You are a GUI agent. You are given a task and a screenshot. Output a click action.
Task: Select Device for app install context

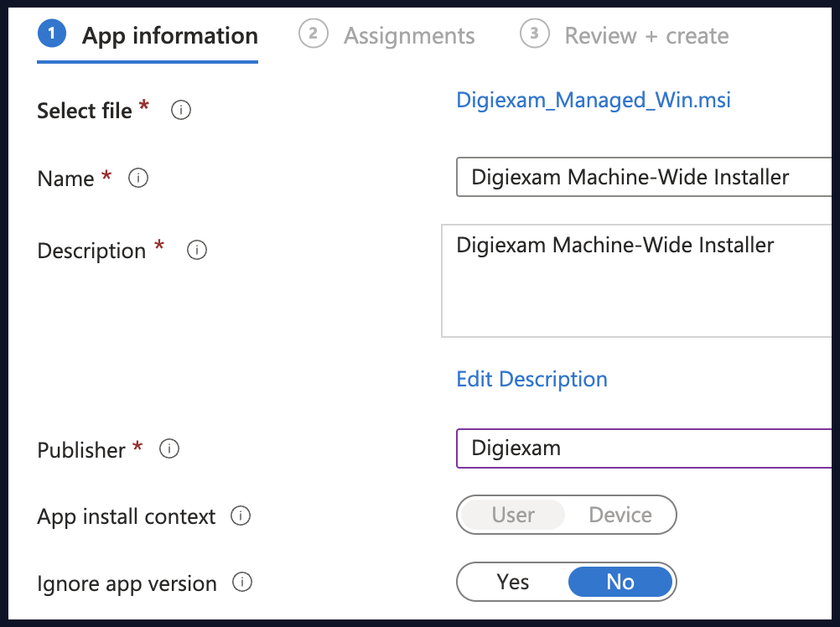coord(620,515)
